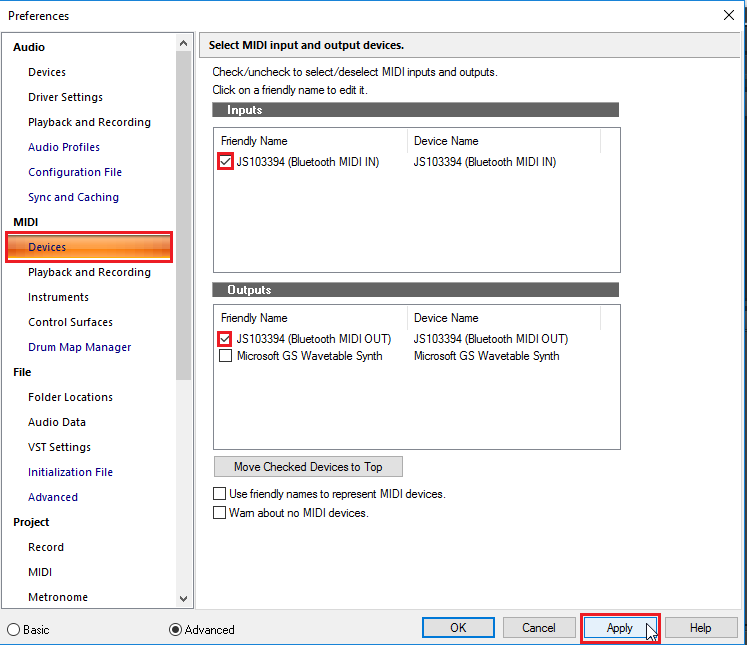Confirm settings with the OK button
Screen dimensions: 747x645
(458, 628)
